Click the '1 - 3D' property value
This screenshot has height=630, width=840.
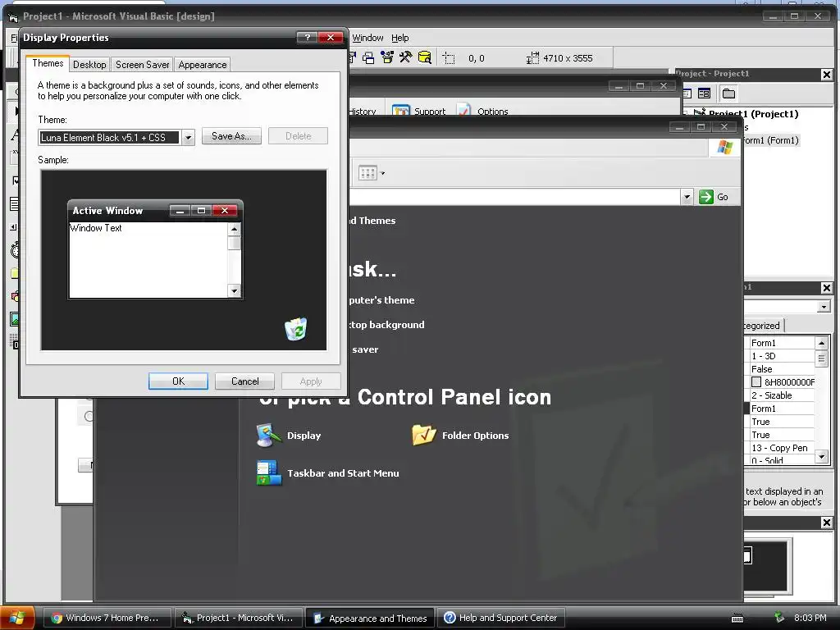pyautogui.click(x=764, y=356)
